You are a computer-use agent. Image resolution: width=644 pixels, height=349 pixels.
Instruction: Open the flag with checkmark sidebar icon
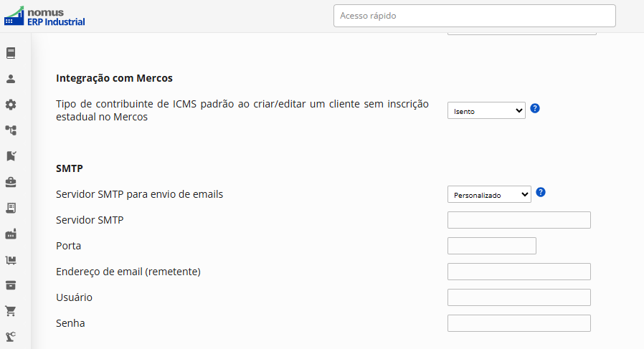[11, 156]
